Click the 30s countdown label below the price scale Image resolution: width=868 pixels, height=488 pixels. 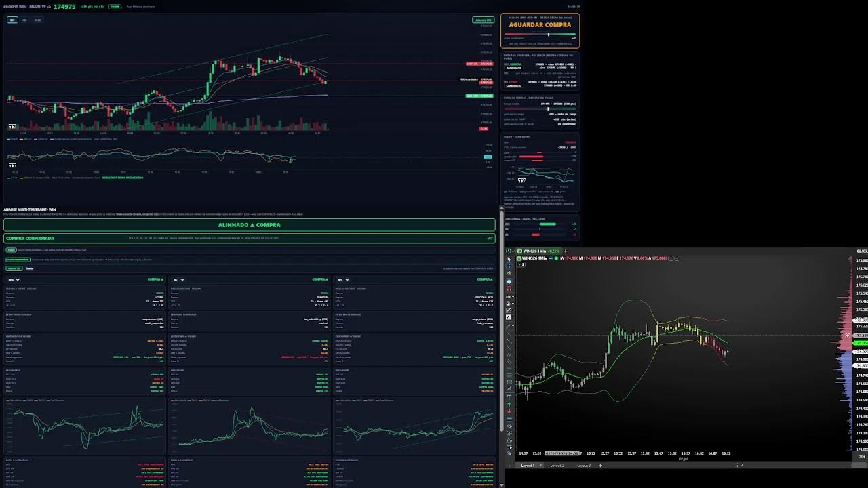pos(862,457)
